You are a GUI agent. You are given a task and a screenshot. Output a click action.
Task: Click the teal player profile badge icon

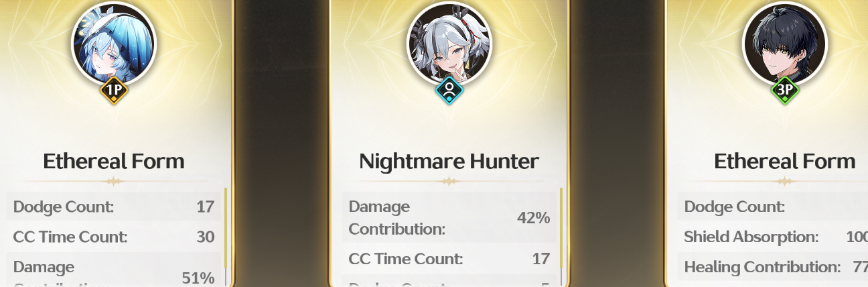click(449, 90)
